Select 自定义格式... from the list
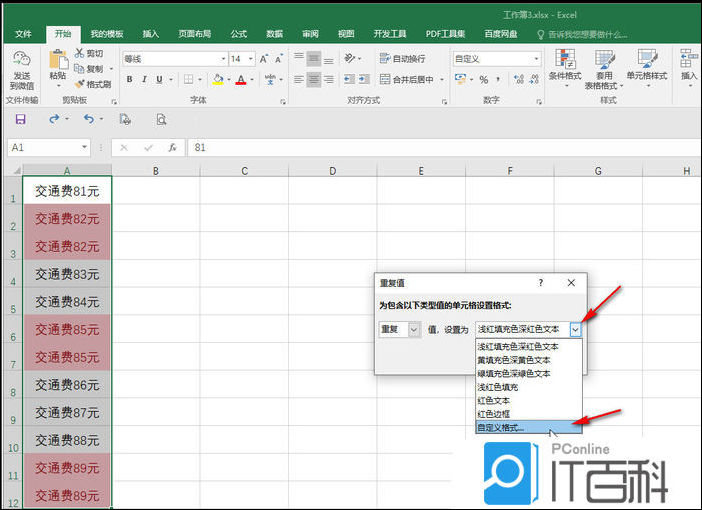 500,427
